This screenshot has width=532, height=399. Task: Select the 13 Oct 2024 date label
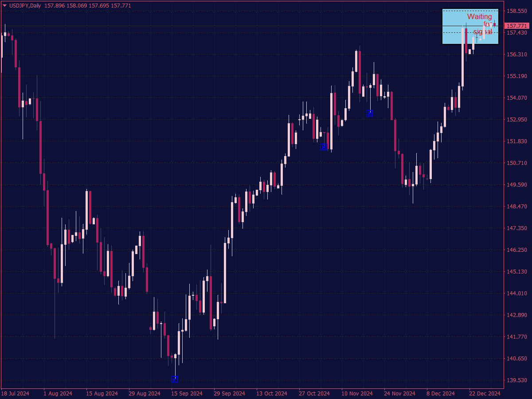tap(272, 393)
